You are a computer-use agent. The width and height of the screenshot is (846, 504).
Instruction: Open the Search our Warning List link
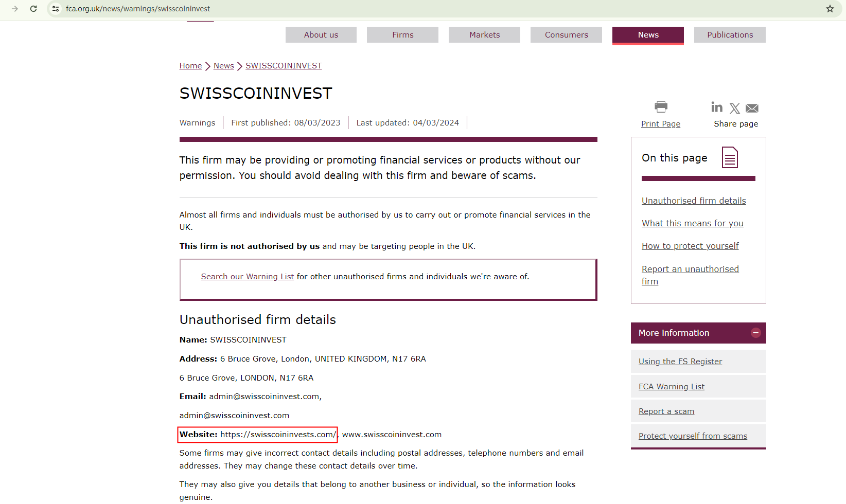click(248, 277)
